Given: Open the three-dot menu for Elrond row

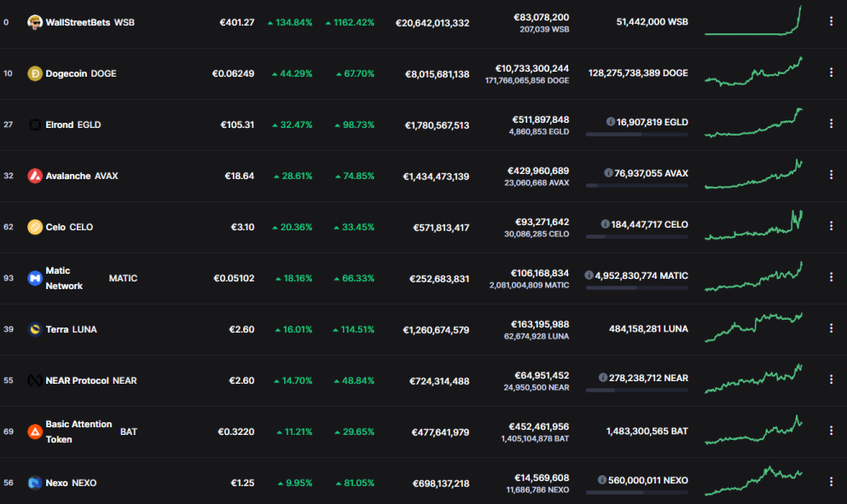Looking at the screenshot, I should tap(831, 124).
